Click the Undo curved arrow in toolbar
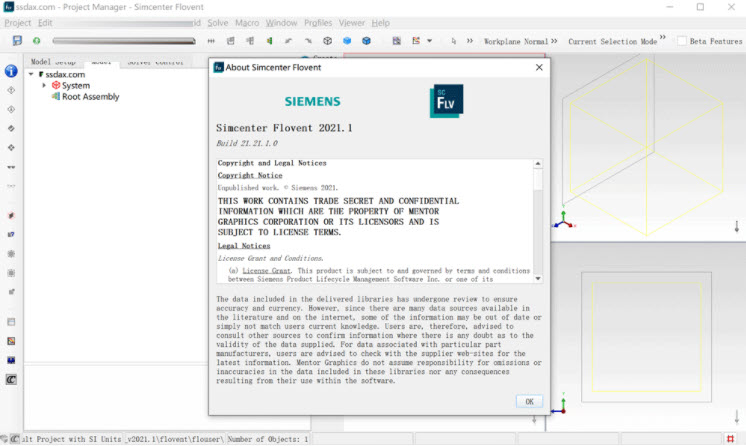 coord(288,41)
